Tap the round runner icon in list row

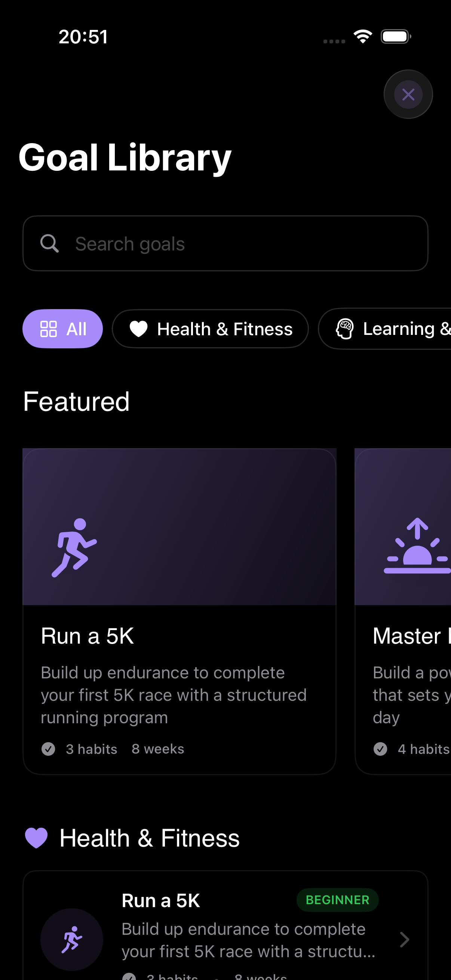click(x=71, y=940)
